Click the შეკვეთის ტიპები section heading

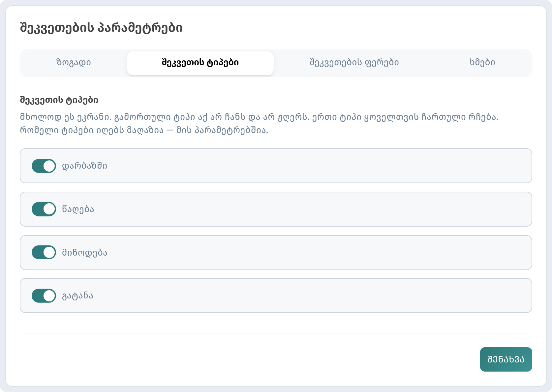click(59, 100)
